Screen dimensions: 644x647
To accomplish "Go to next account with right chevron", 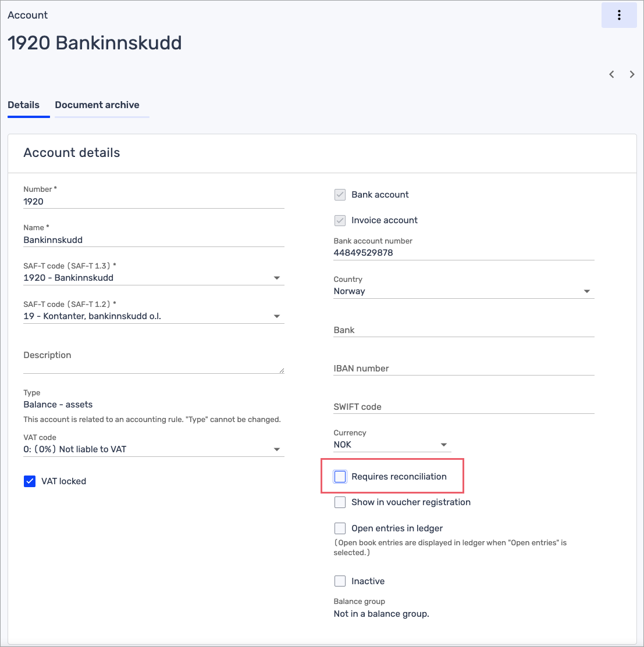I will (x=632, y=74).
